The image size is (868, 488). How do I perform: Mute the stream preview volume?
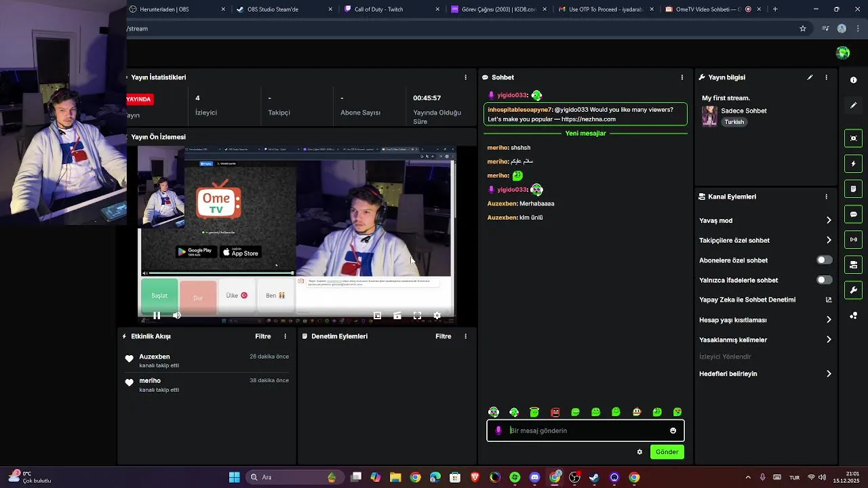[177, 315]
